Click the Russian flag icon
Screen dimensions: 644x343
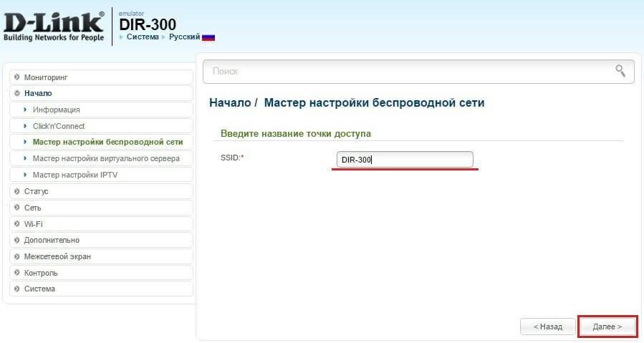click(208, 37)
